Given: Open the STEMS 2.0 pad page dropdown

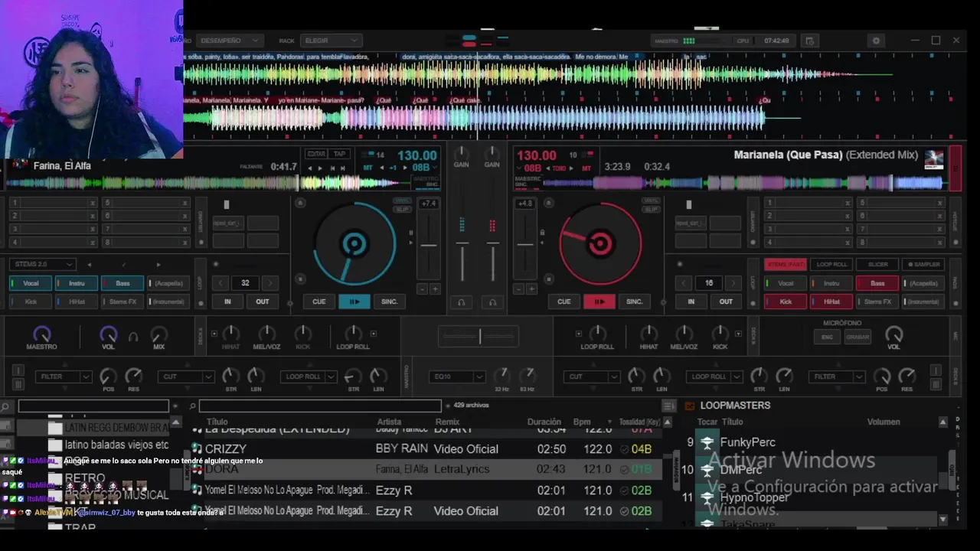Looking at the screenshot, I should pos(43,264).
